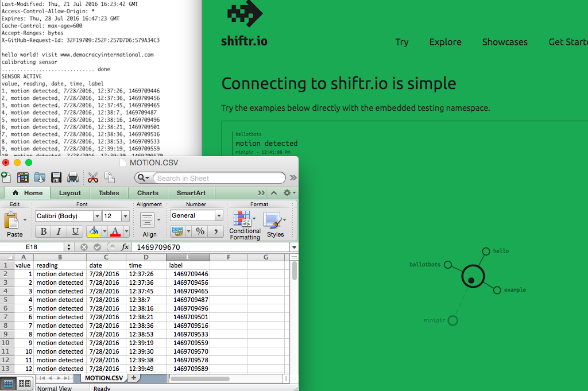The image size is (588, 391).
Task: Click the Search in Sheet field
Action: pos(219,178)
